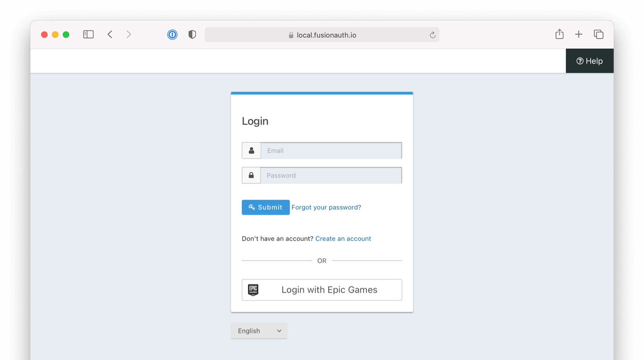The height and width of the screenshot is (360, 644).
Task: Open a new tab with the plus icon
Action: [x=579, y=34]
